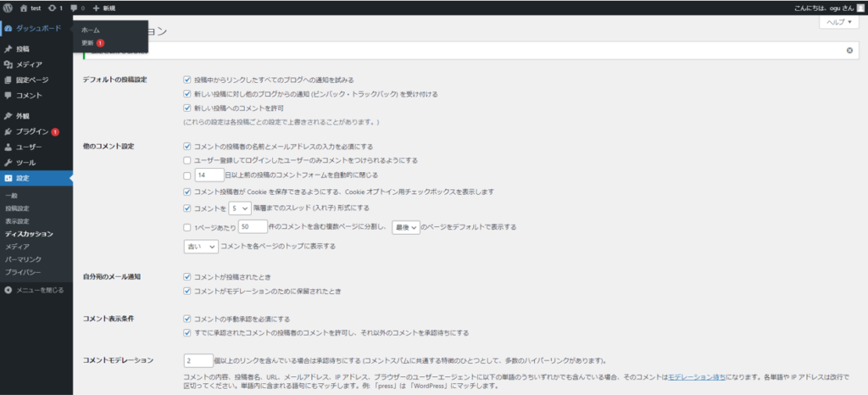868x395 pixels.
Task: Click the plus 新規 icon in admin bar
Action: pyautogui.click(x=96, y=8)
